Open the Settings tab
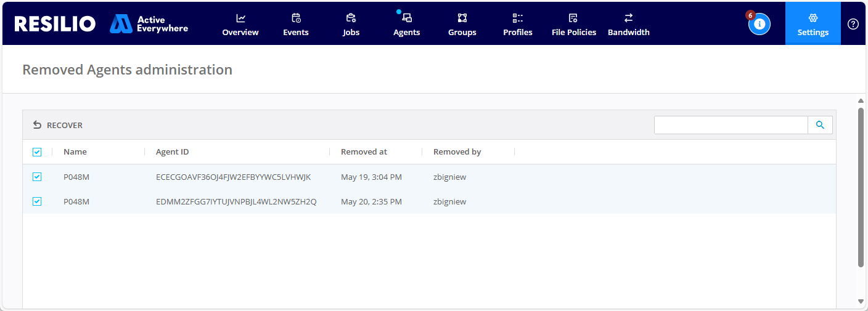 pos(813,24)
